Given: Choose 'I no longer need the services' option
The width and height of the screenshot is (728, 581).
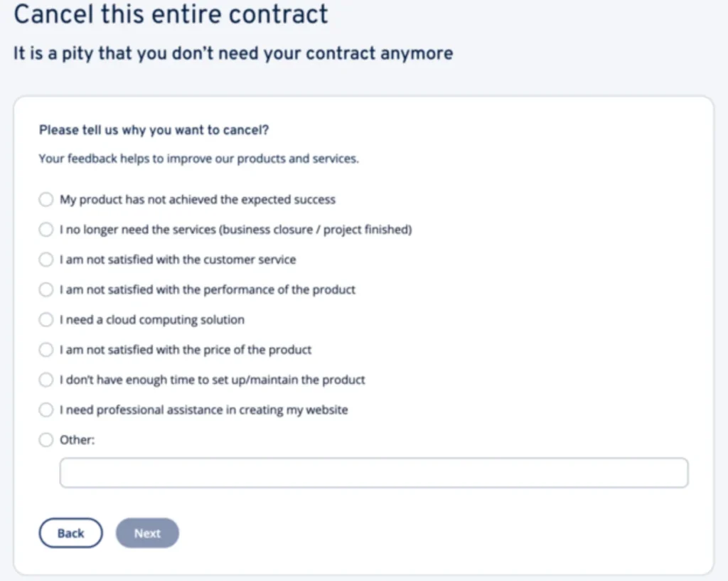Looking at the screenshot, I should point(46,230).
